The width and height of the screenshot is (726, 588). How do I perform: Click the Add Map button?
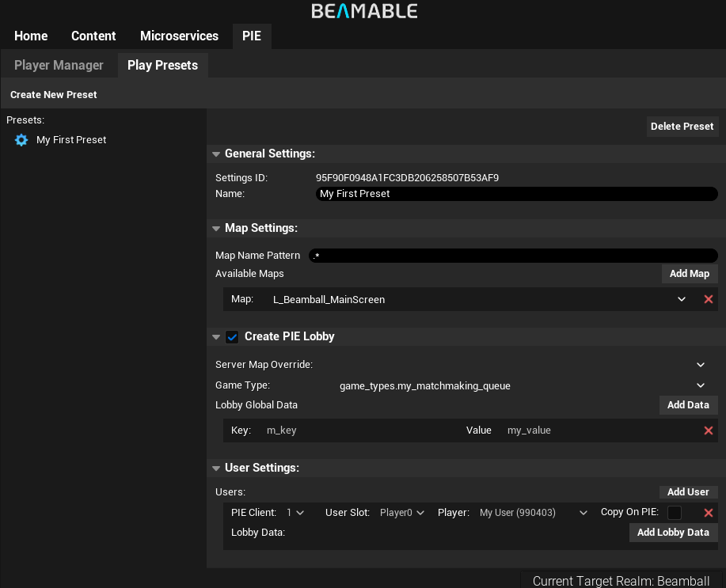click(x=689, y=274)
